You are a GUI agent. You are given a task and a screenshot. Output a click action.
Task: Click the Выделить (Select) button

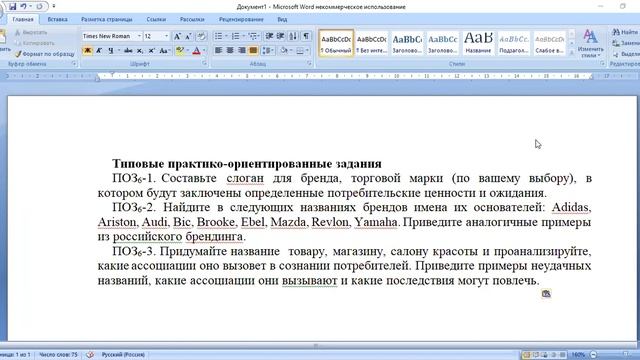pos(627,54)
